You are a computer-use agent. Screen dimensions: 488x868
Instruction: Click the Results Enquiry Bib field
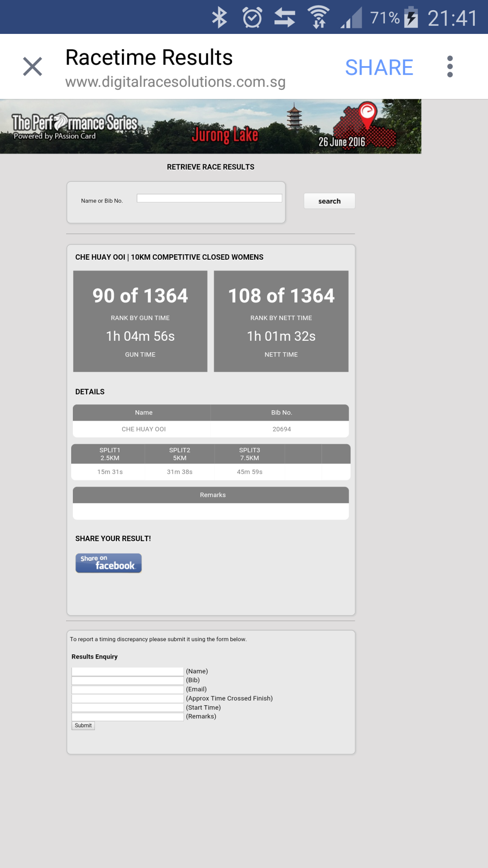point(128,680)
